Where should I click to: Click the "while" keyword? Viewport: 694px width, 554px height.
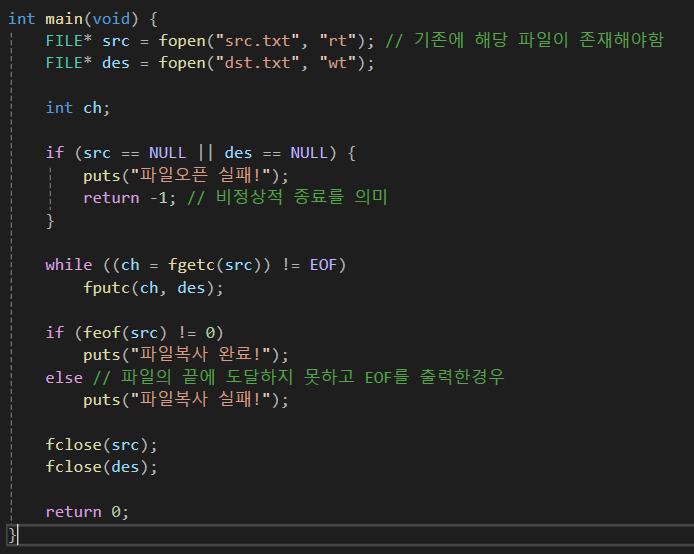69,265
